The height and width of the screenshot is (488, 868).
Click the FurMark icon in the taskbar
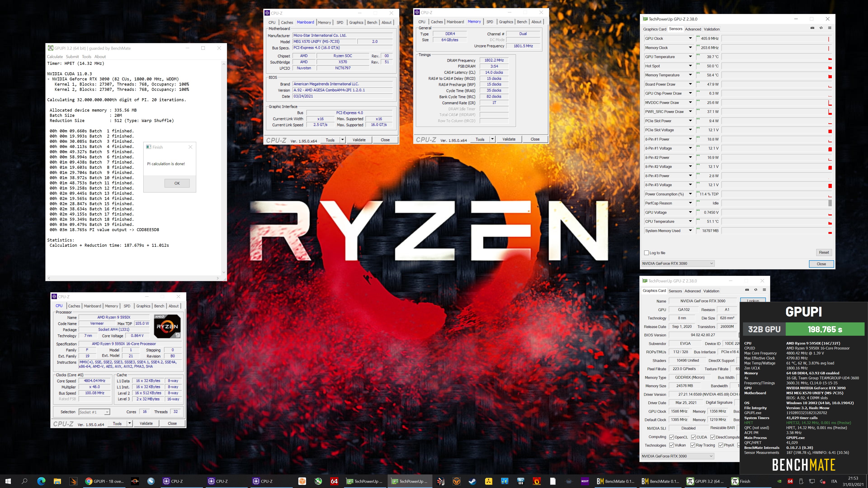click(x=536, y=481)
